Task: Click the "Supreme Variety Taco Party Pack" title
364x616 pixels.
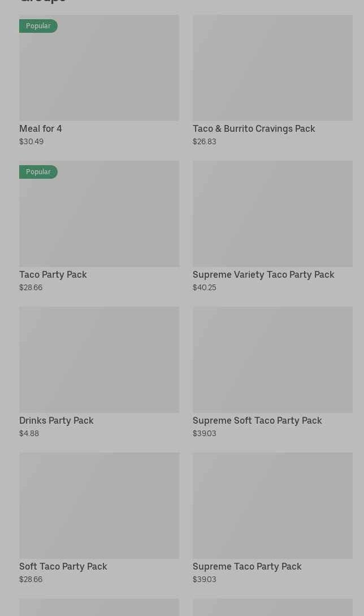Action: 263,275
